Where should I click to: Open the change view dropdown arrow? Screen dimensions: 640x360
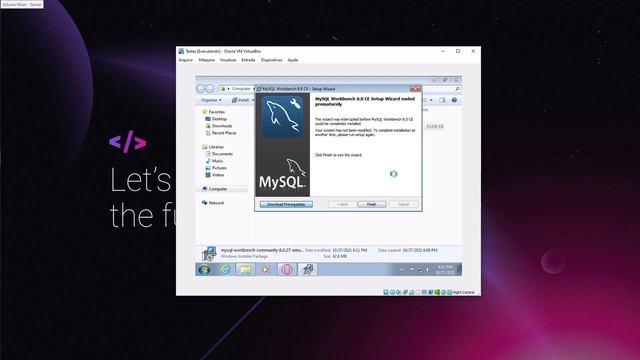tap(431, 100)
